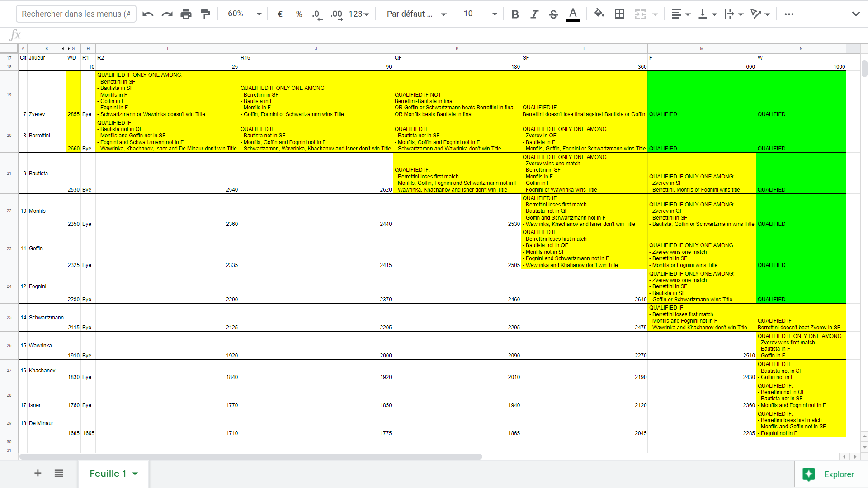Toggle bold formatting

pos(515,14)
